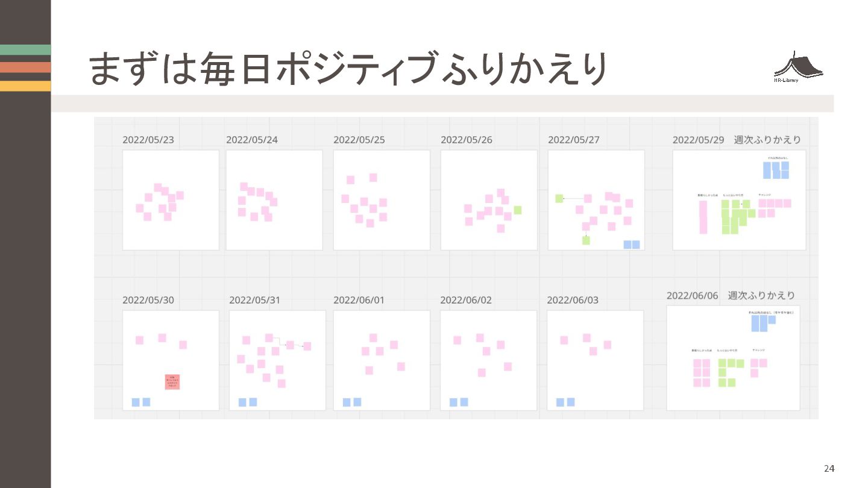Click the HR-Library logo icon
This screenshot has height=488, width=868.
pos(798,66)
